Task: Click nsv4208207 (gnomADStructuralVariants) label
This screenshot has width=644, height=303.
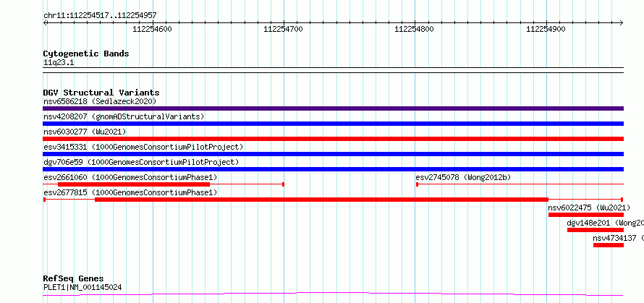Action: pyautogui.click(x=124, y=116)
